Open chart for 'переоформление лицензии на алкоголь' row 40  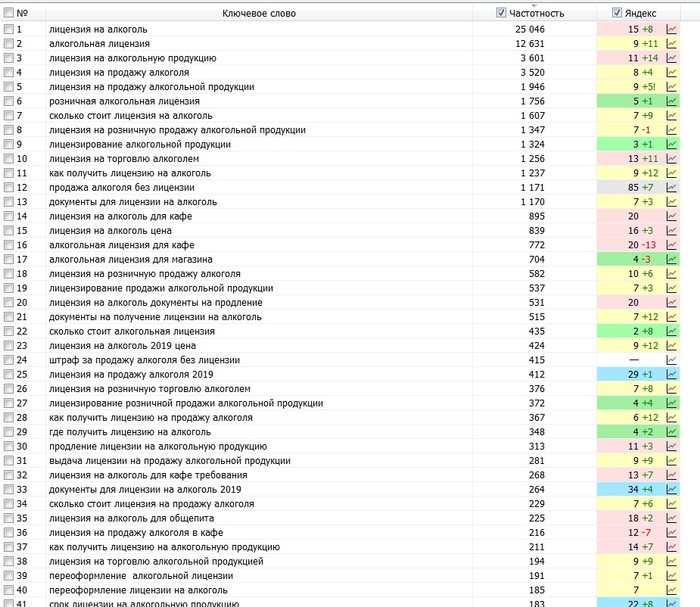[671, 590]
